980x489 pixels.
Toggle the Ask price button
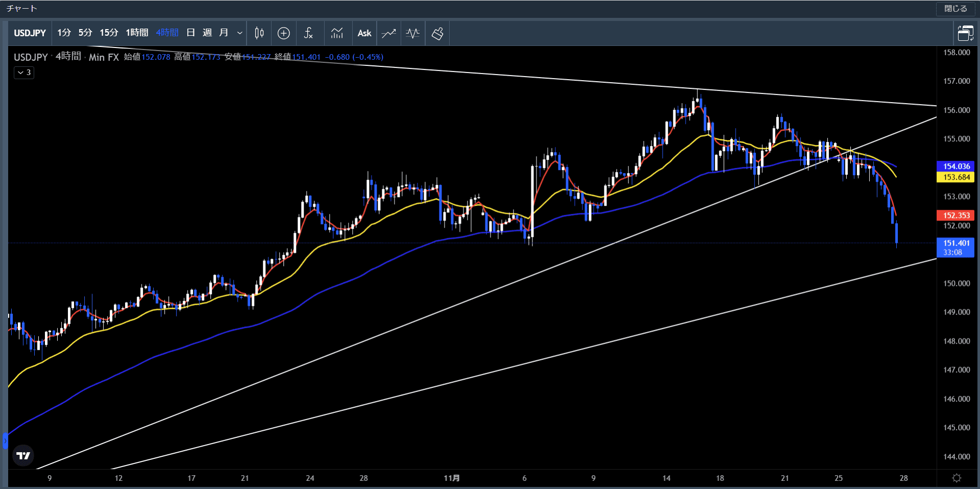pyautogui.click(x=364, y=33)
